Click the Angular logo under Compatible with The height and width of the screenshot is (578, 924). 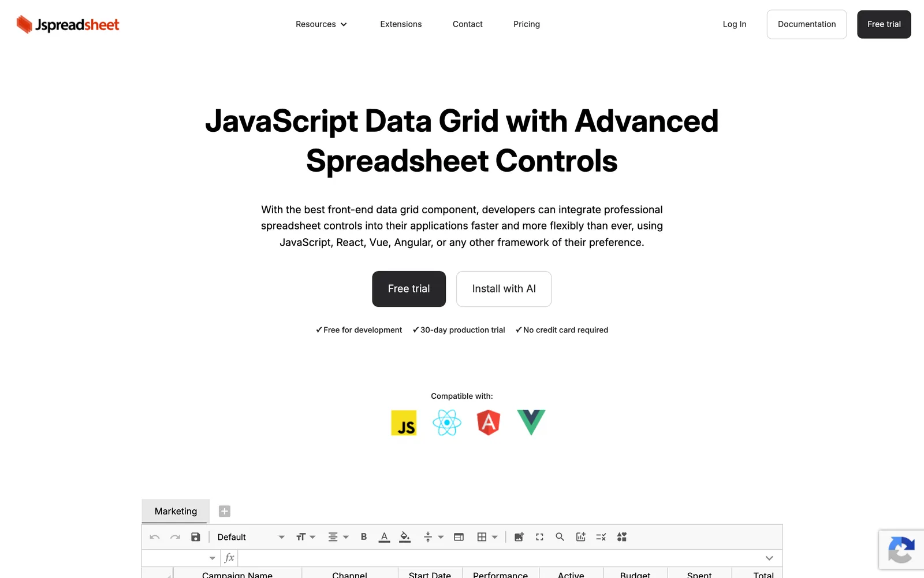click(489, 423)
